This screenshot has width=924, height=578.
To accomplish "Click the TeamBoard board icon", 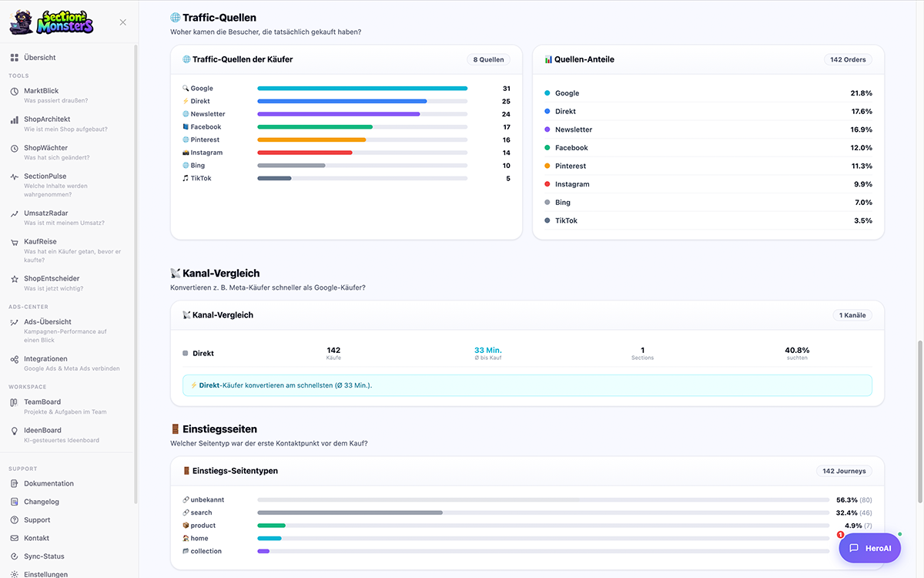I will 15,402.
